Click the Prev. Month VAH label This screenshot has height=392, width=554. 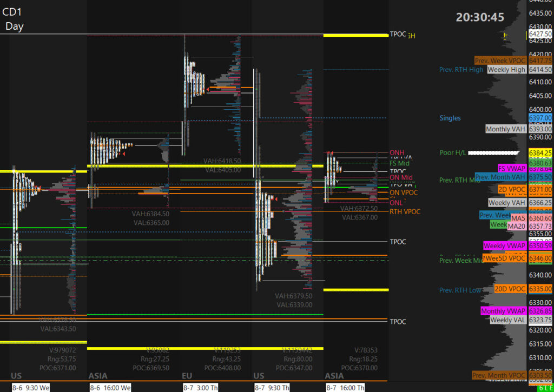(x=500, y=177)
